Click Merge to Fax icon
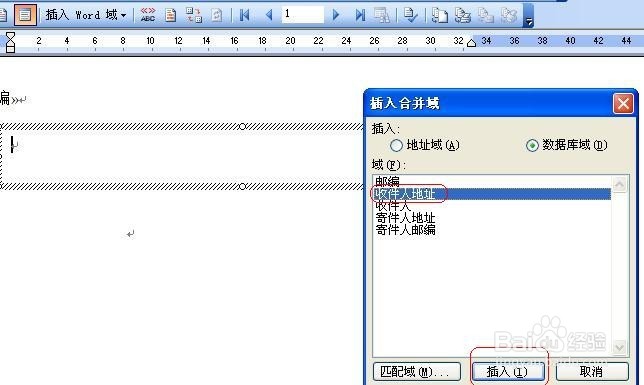The width and height of the screenshot is (644, 385). tap(509, 15)
